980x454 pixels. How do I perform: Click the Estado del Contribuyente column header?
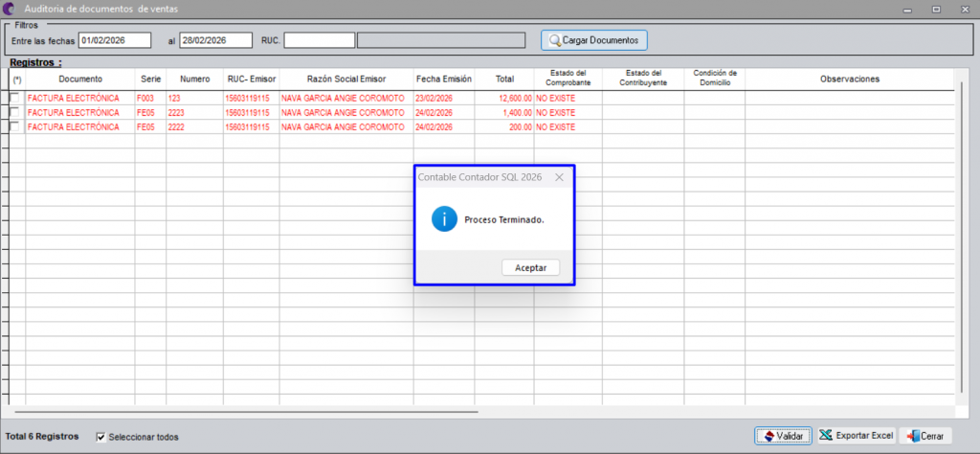(x=643, y=79)
